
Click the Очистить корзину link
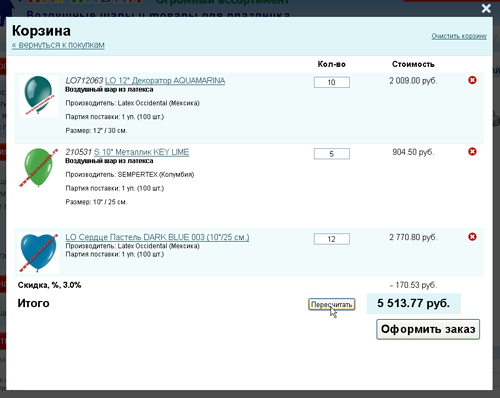459,36
